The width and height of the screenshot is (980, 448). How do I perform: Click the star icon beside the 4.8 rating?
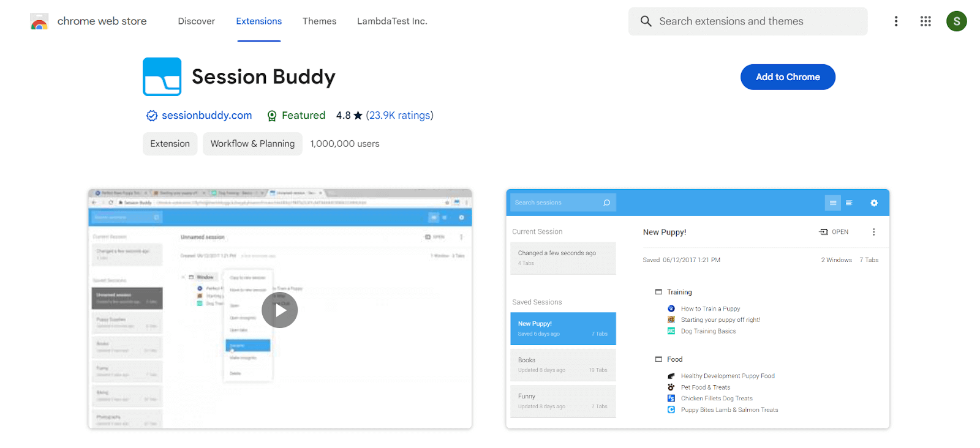coord(358,115)
